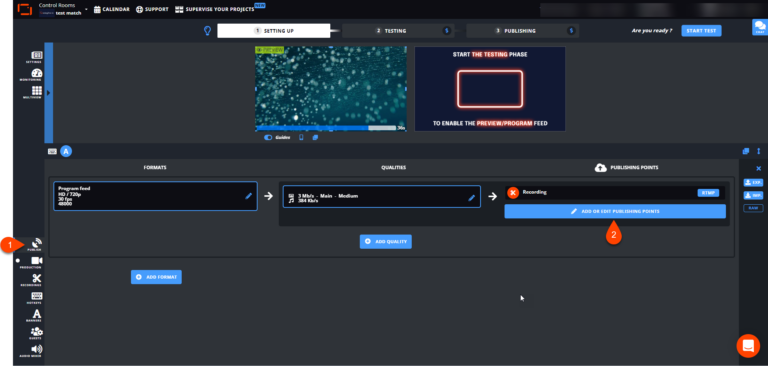This screenshot has height=366, width=768.
Task: Click Add or Edit Publishing Points
Action: (615, 211)
